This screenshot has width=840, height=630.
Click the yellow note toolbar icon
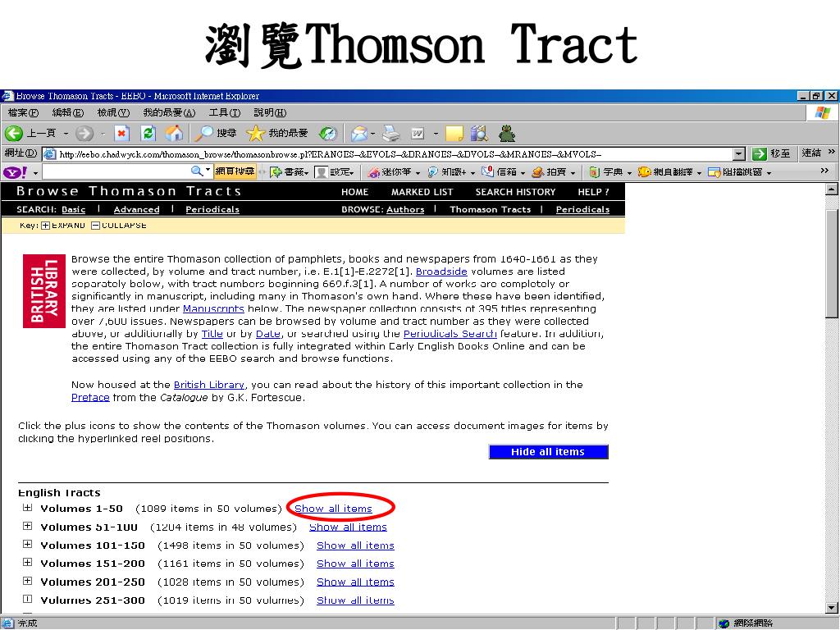click(x=454, y=134)
